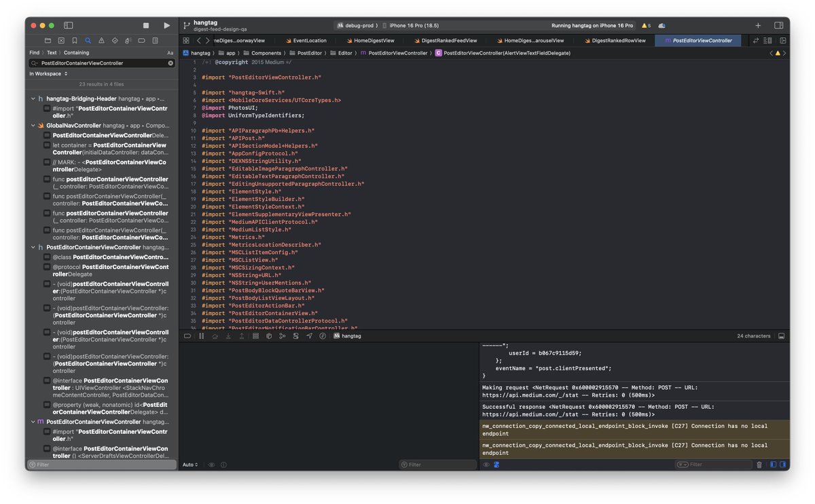Click the navigator Filter field at bottom
This screenshot has height=504, width=815.
pos(102,465)
